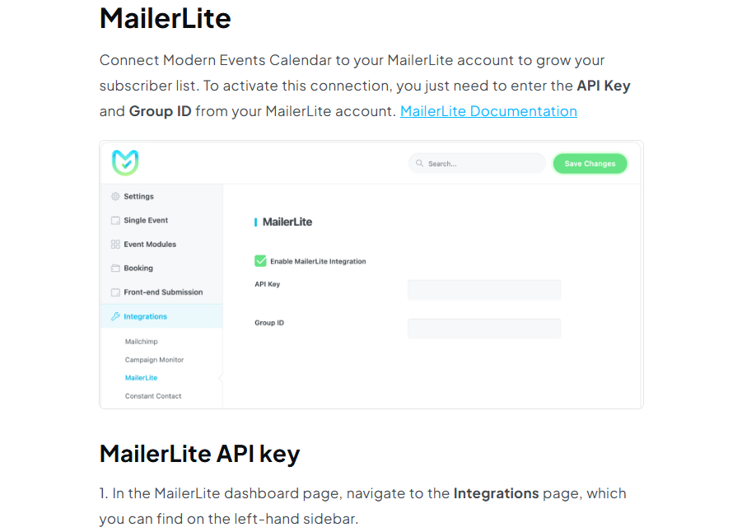Click the Integrations wrench icon
The width and height of the screenshot is (756, 532).
click(x=115, y=316)
